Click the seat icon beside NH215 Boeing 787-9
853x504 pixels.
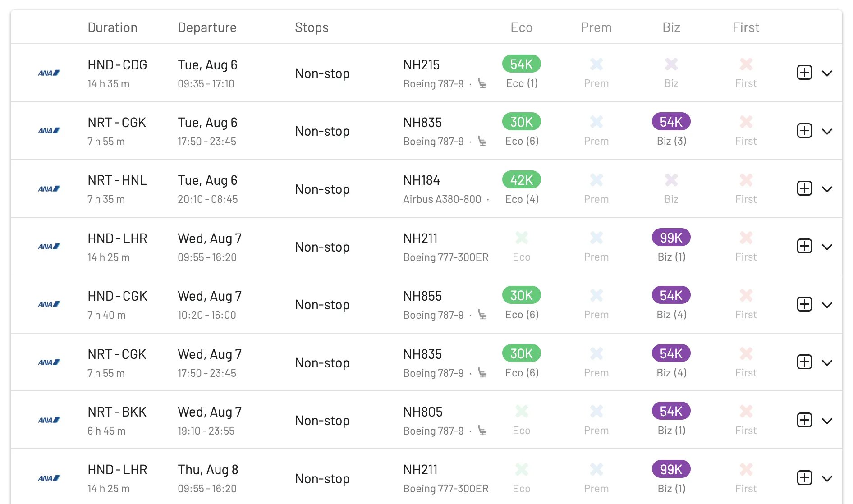tap(482, 84)
